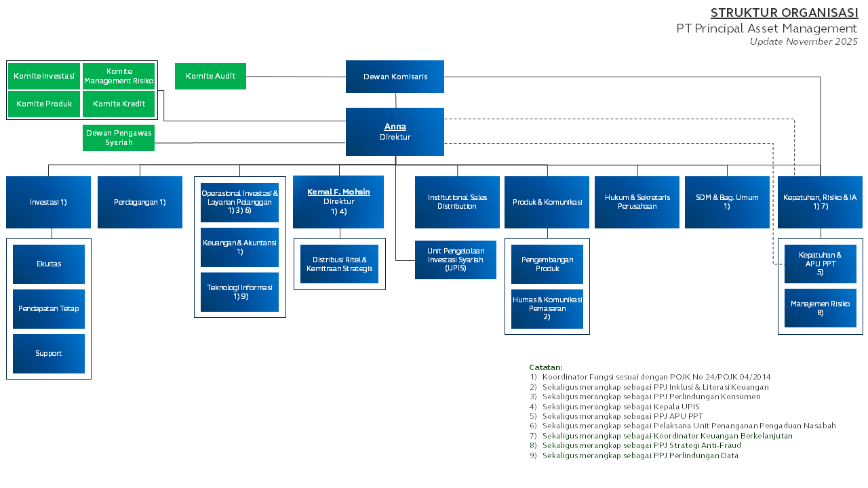Open the Teknologi Informasi box
868x488 pixels.
239,292
